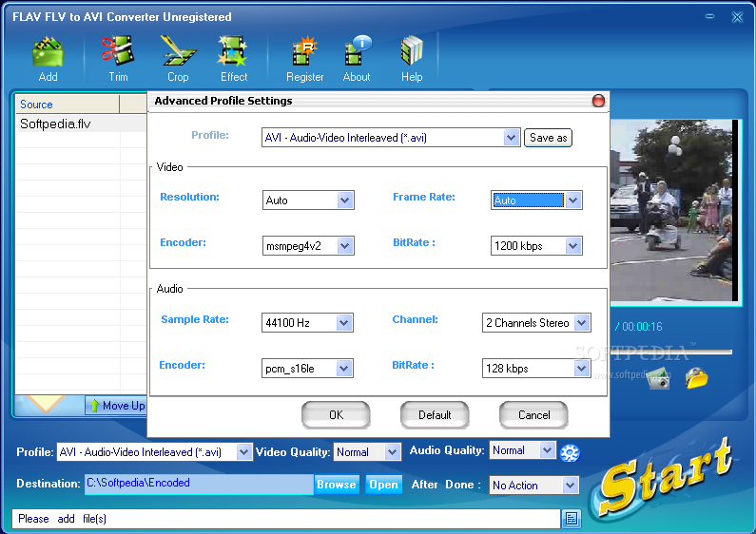This screenshot has height=534, width=756.
Task: Open the Effect tool
Action: click(233, 58)
